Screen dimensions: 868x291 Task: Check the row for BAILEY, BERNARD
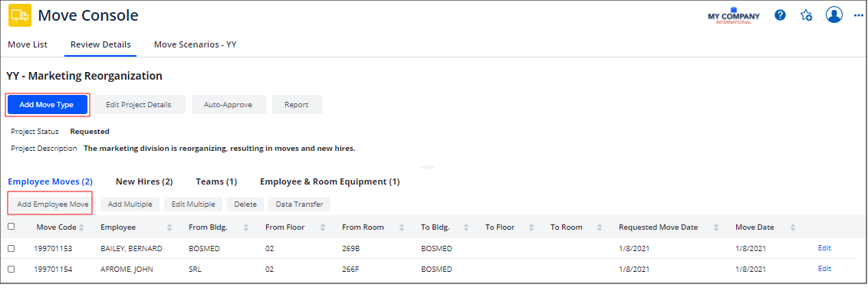(11, 249)
